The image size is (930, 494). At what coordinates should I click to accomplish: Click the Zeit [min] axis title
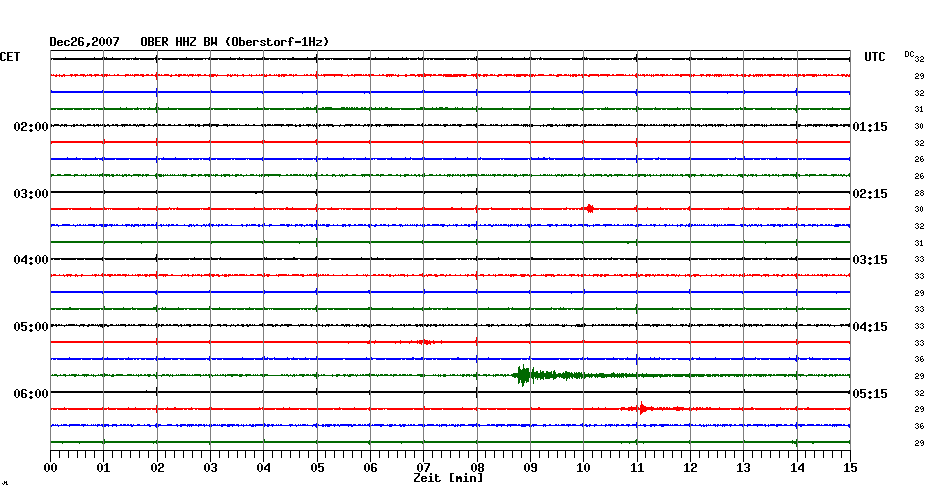[448, 478]
